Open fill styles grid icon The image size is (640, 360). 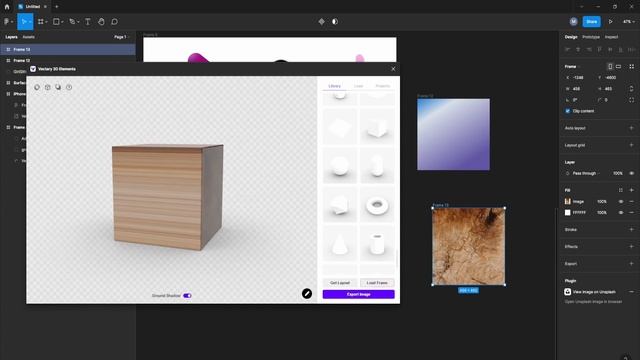coord(621,190)
